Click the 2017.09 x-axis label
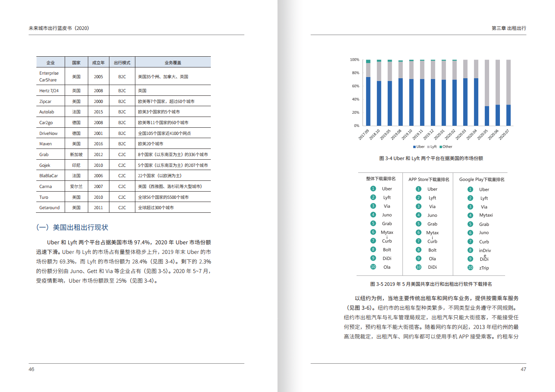Viewport: 555px width, 392px height. click(x=364, y=135)
